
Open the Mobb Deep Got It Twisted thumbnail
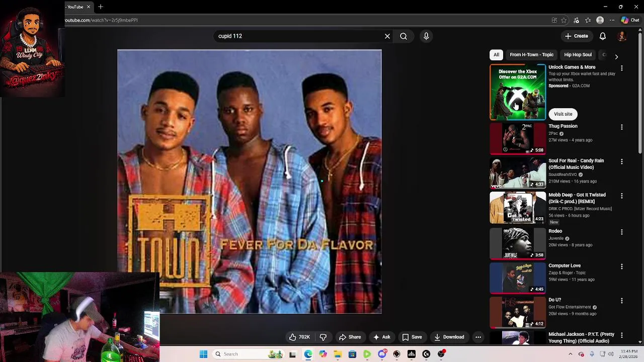[518, 208]
